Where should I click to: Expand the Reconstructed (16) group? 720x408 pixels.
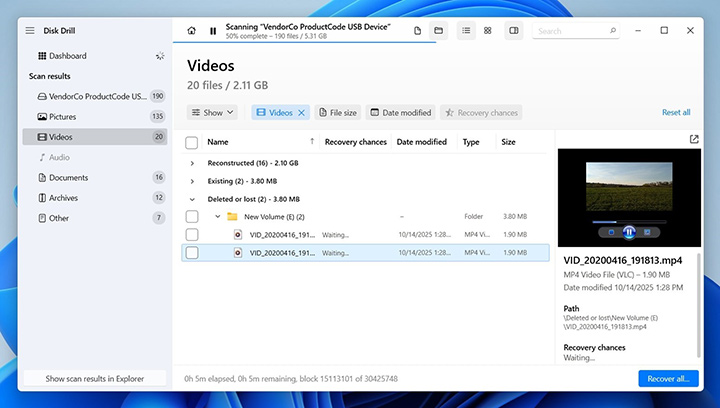coord(192,163)
